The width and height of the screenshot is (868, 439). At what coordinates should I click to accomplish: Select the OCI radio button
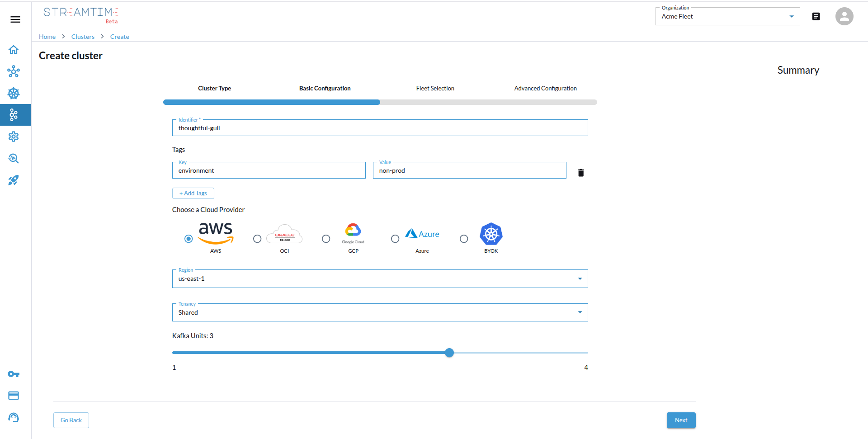tap(257, 239)
